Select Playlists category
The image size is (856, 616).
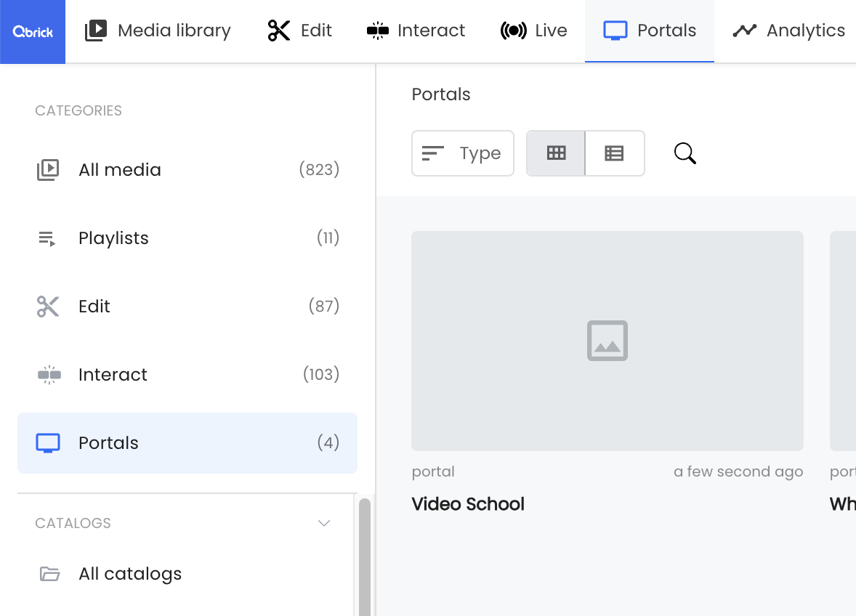coord(187,238)
